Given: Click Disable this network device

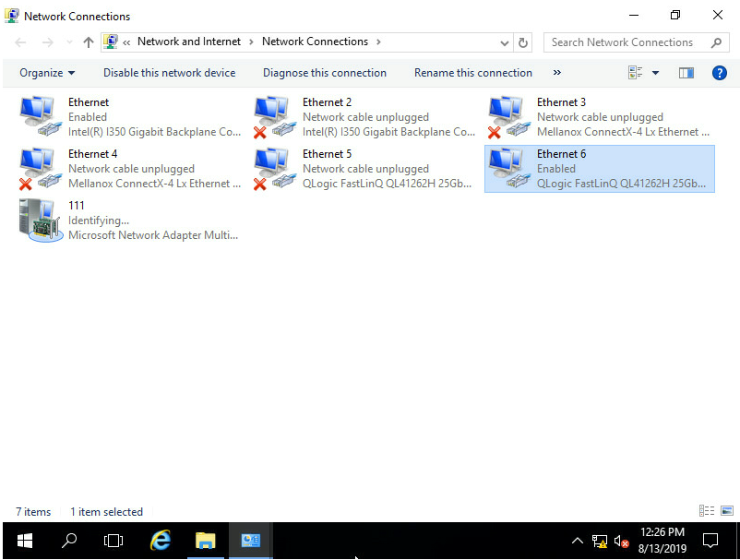Looking at the screenshot, I should [x=169, y=73].
